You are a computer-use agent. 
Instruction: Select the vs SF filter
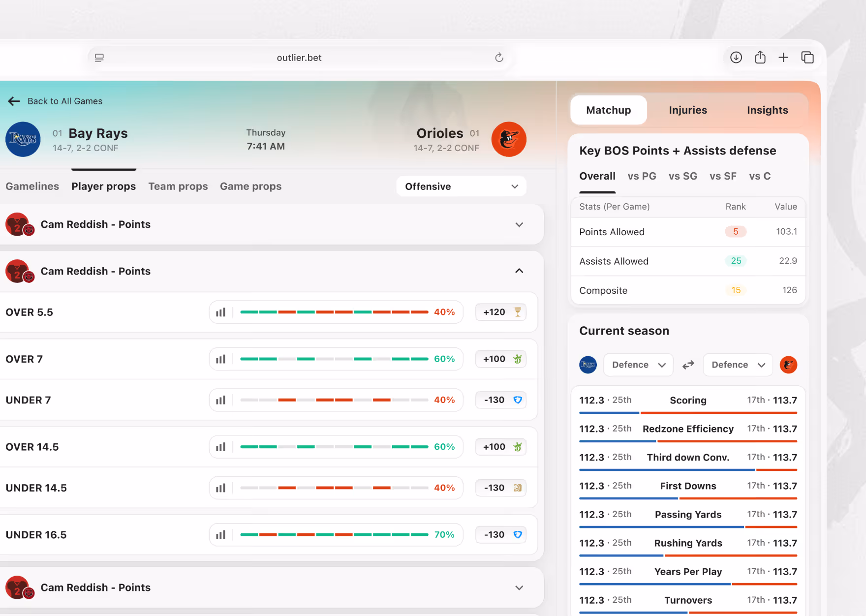click(x=723, y=176)
